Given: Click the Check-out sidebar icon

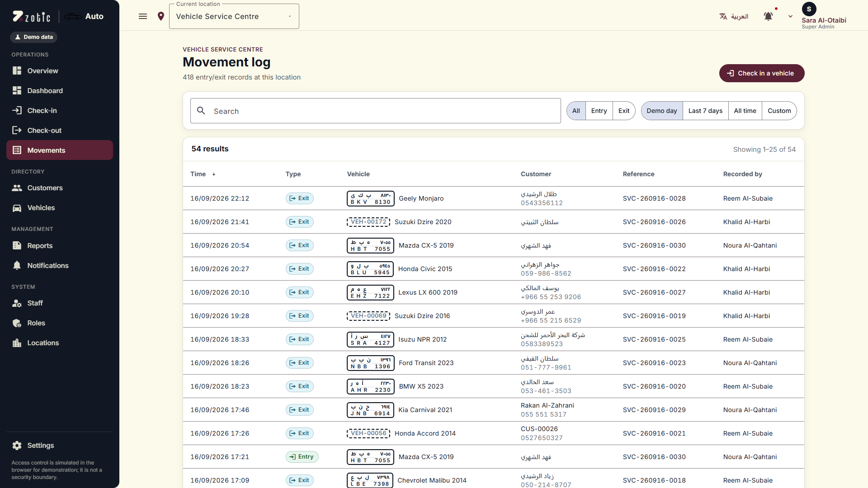Looking at the screenshot, I should point(17,130).
